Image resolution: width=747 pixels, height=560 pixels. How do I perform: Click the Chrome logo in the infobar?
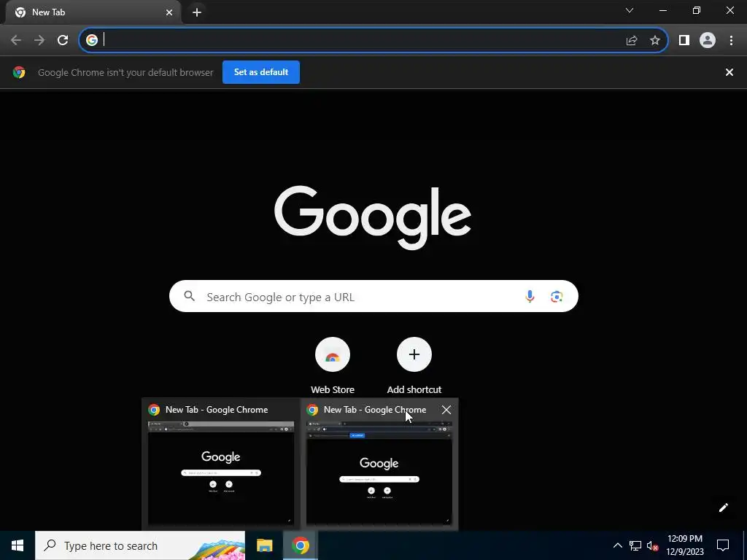[x=19, y=72]
